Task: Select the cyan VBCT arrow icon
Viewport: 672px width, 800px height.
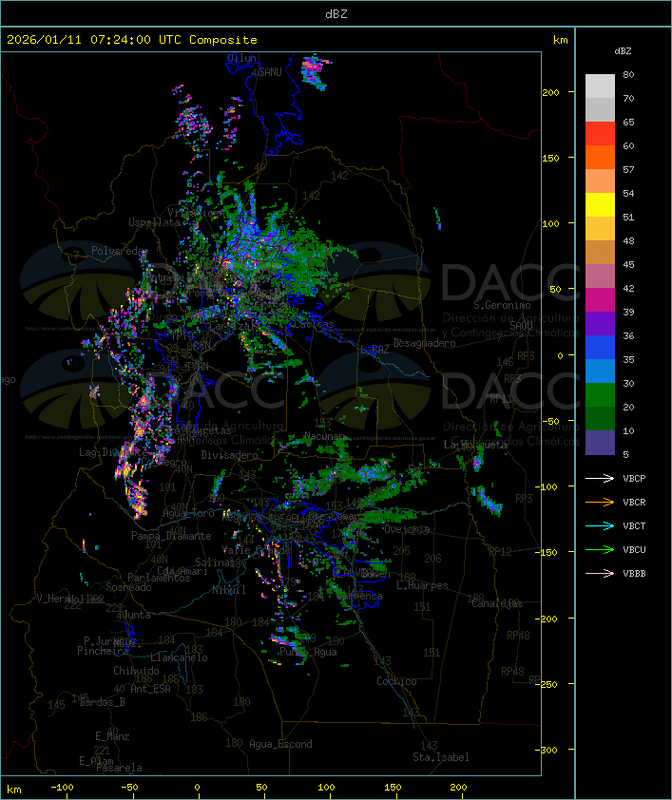Action: (600, 525)
